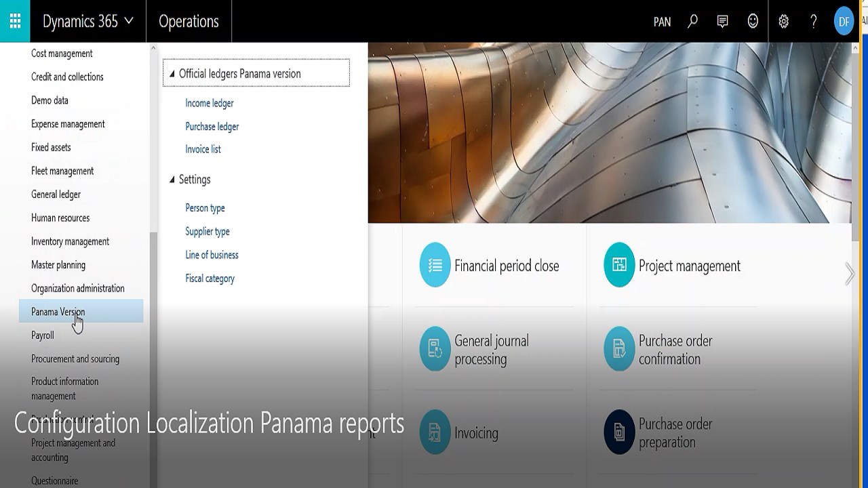Image resolution: width=868 pixels, height=488 pixels.
Task: Select Human resources module
Action: pyautogui.click(x=60, y=218)
